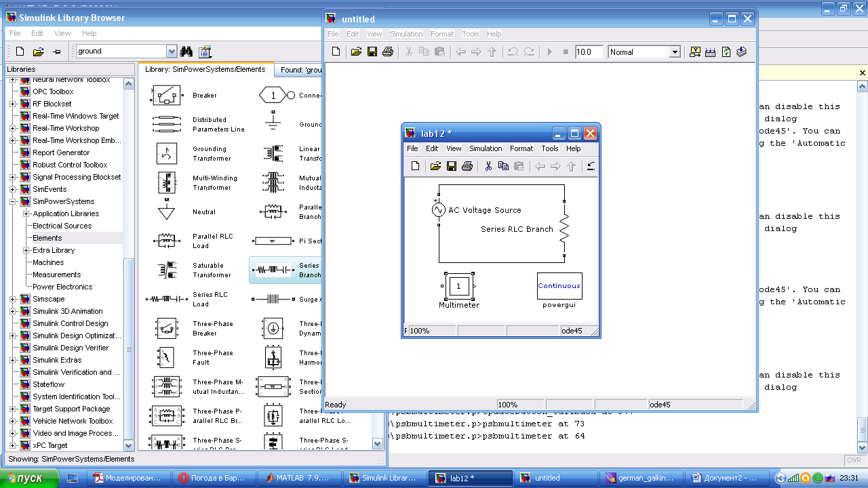Select Measurements in library tree

[x=57, y=274]
